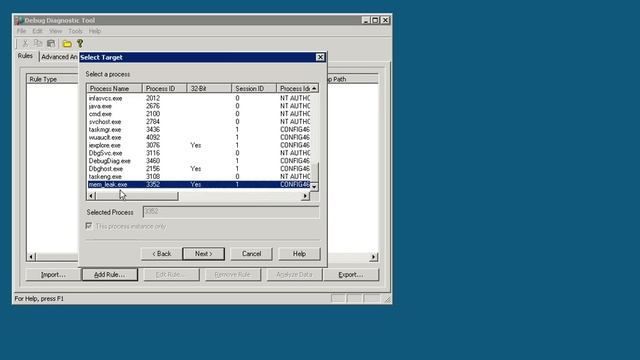Click the Help button in dialog
Screen dimensions: 640x360
pyautogui.click(x=299, y=253)
